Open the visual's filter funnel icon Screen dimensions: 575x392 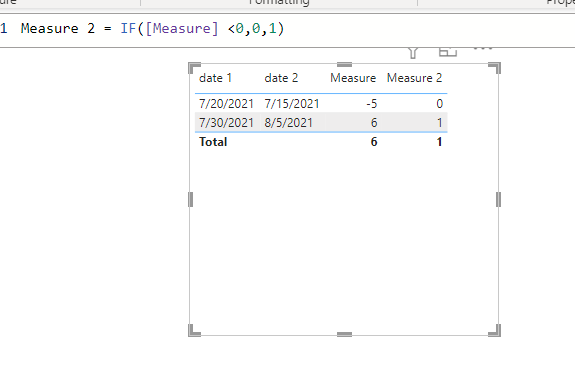pyautogui.click(x=413, y=53)
